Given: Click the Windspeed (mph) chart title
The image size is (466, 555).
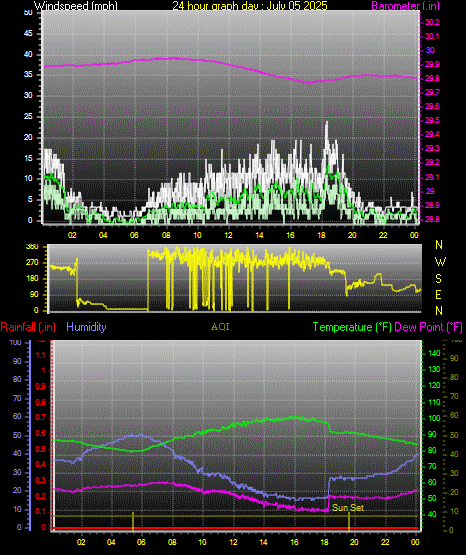Looking at the screenshot, I should [x=75, y=5].
